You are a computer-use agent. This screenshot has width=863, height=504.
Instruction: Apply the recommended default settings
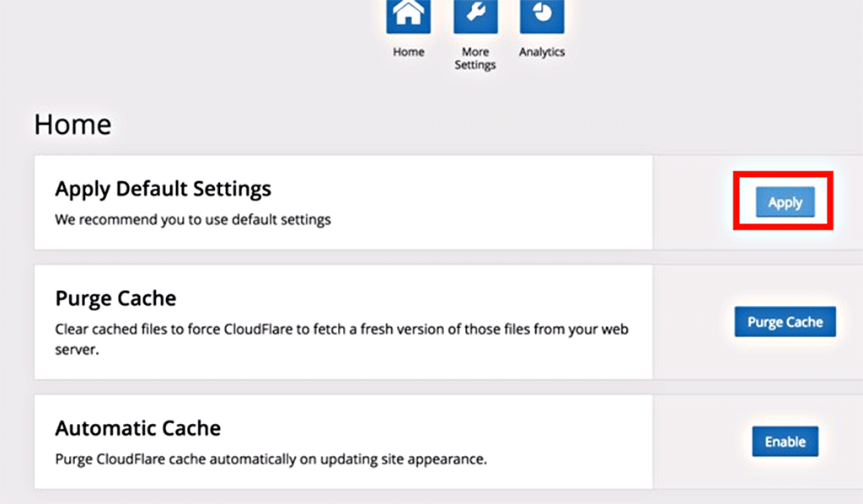[784, 202]
